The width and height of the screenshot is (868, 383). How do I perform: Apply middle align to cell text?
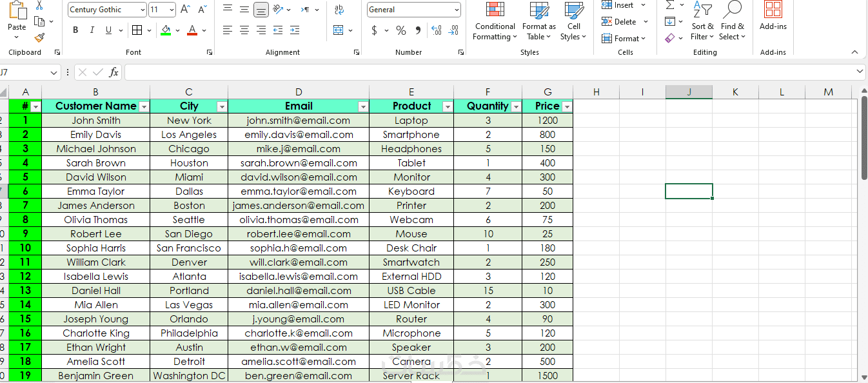pos(244,10)
